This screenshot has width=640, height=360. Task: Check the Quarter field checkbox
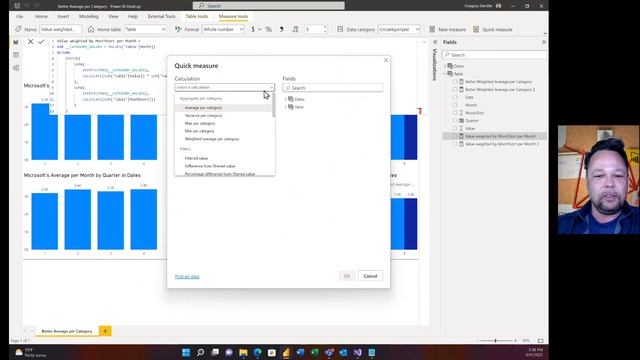[x=455, y=120]
